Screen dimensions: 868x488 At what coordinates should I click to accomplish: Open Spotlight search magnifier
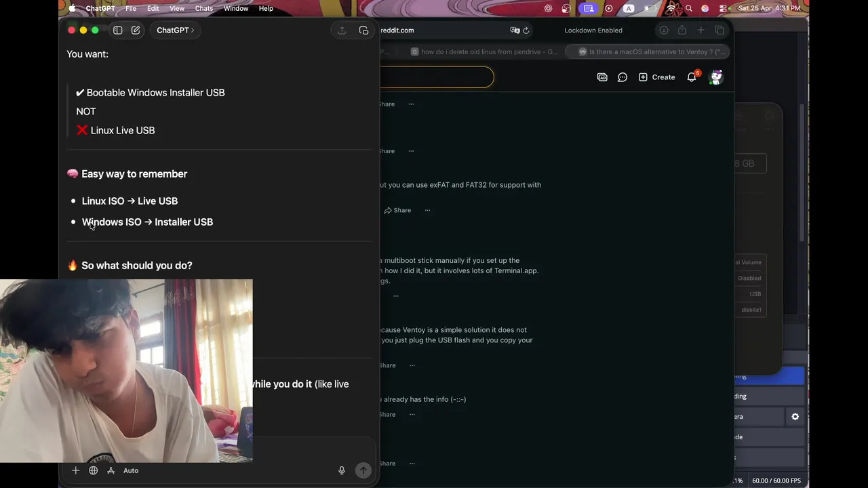pyautogui.click(x=689, y=8)
